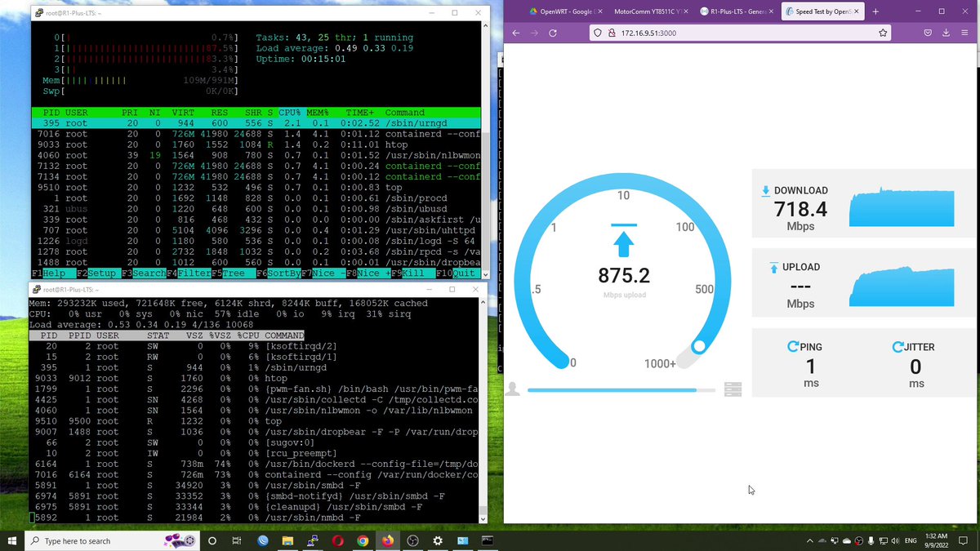980x551 pixels.
Task: Launch Google Chrome from the taskbar
Action: pyautogui.click(x=363, y=540)
